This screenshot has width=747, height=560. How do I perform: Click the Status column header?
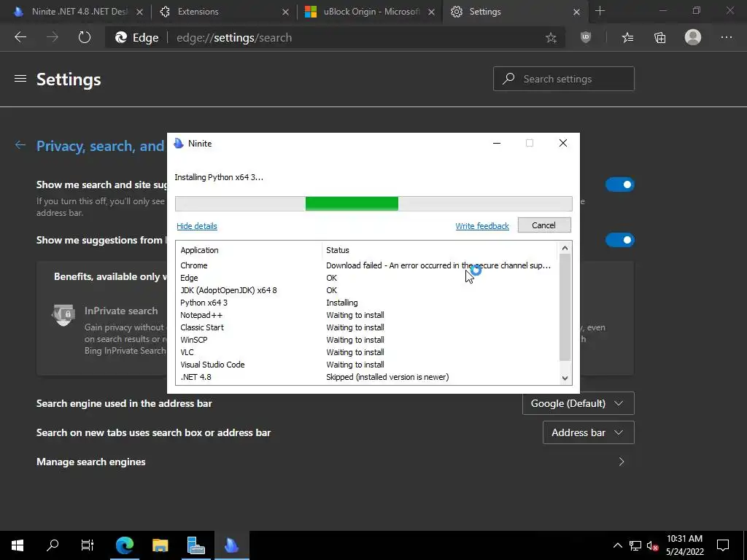pyautogui.click(x=440, y=250)
